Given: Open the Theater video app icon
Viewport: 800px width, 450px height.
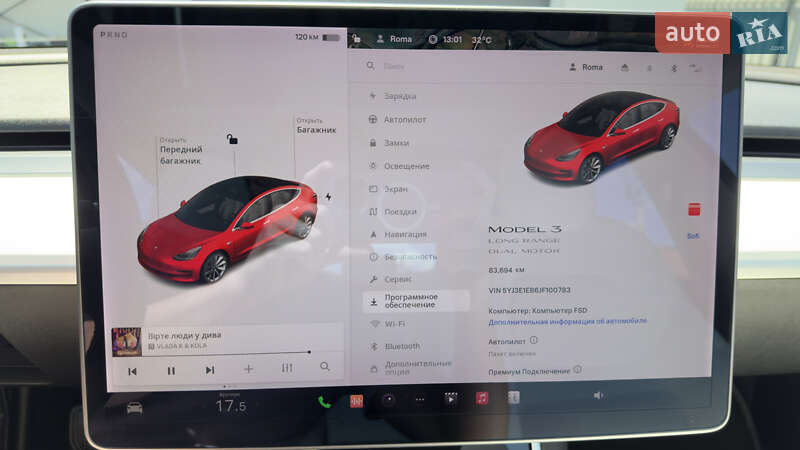Looking at the screenshot, I should [451, 398].
